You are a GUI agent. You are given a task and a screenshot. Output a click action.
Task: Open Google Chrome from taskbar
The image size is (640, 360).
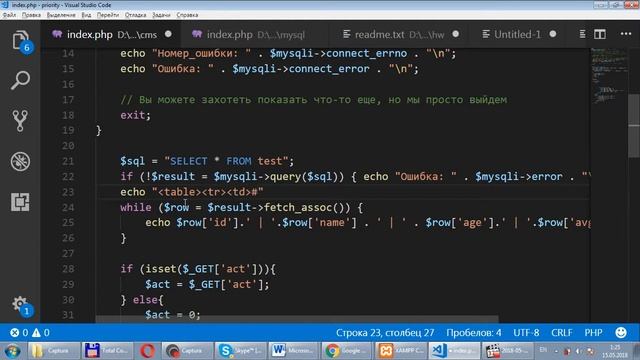(x=347, y=351)
